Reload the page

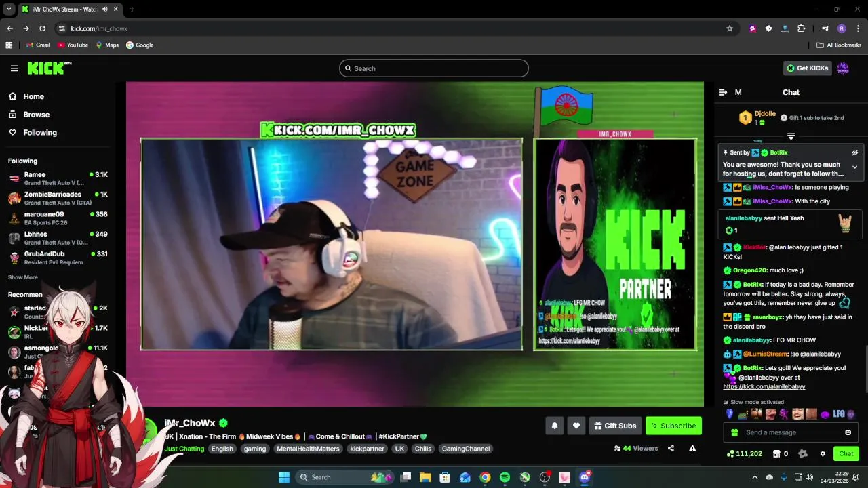click(x=42, y=28)
